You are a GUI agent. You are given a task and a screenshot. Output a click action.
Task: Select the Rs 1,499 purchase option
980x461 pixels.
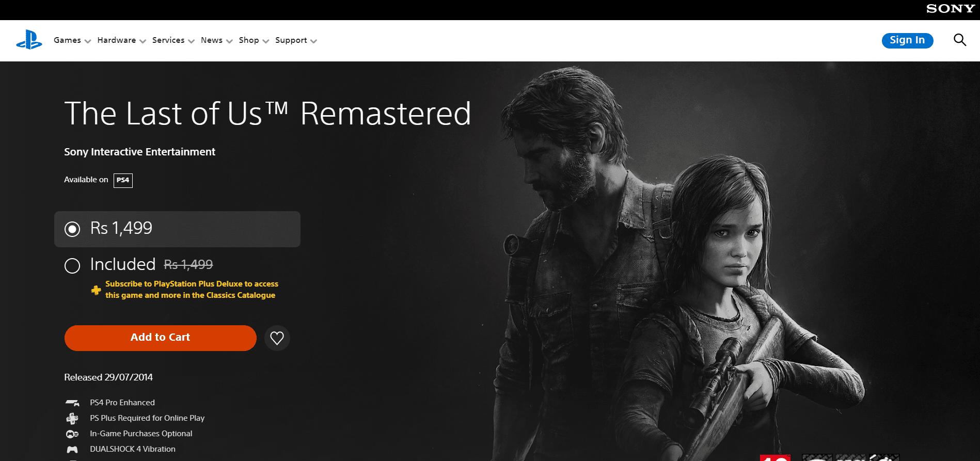(x=177, y=229)
